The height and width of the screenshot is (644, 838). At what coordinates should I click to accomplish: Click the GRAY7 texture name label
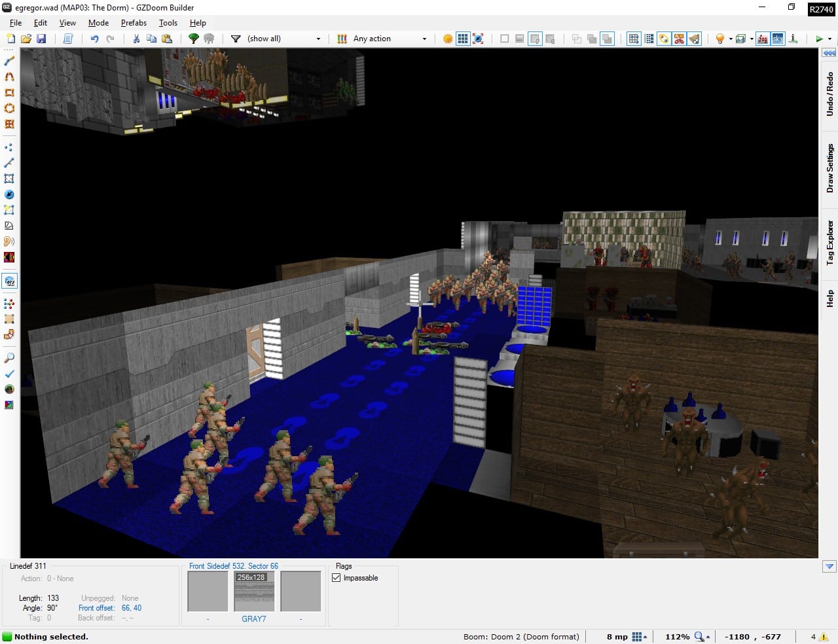254,618
